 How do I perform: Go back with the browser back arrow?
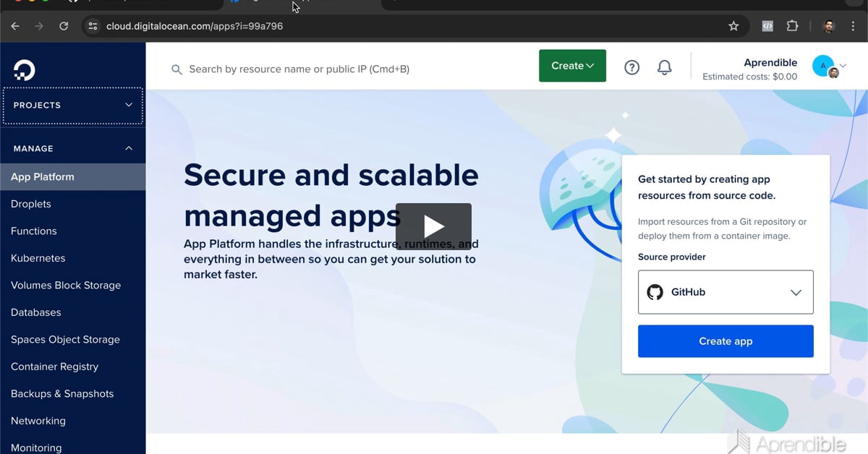pyautogui.click(x=15, y=26)
